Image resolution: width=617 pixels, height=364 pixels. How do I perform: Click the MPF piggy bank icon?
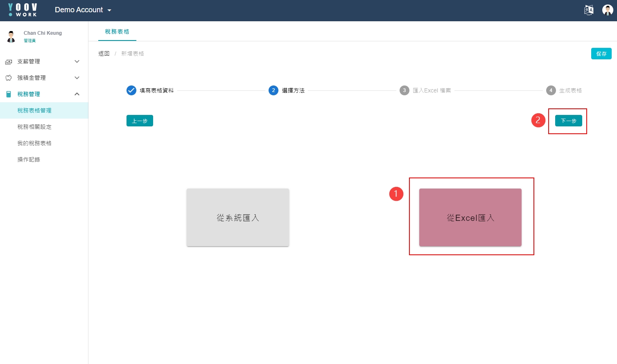[x=9, y=78]
